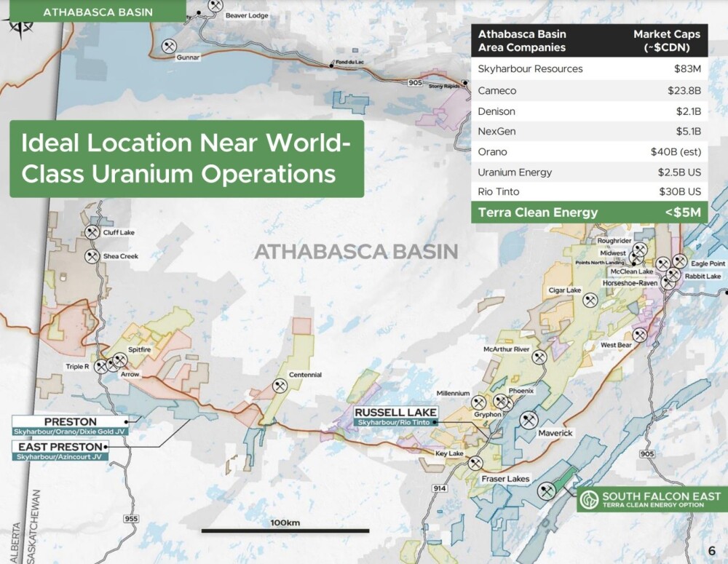This screenshot has width=728, height=564.
Task: Click the Arrow deposit label
Action: (130, 374)
